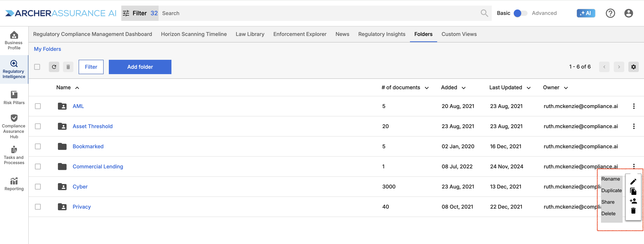Click the share person icon in the menu
This screenshot has height=244, width=644.
[633, 201]
